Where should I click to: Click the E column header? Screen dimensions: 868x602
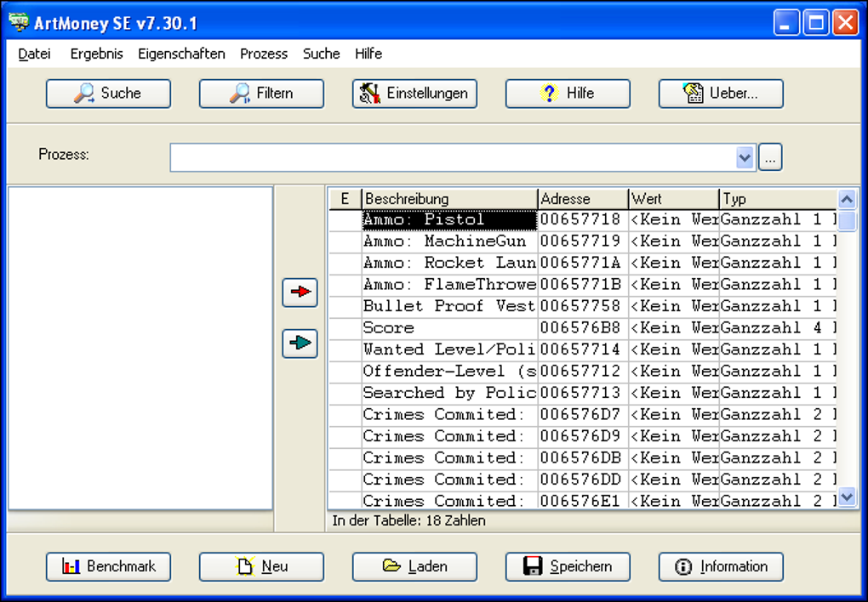click(345, 199)
